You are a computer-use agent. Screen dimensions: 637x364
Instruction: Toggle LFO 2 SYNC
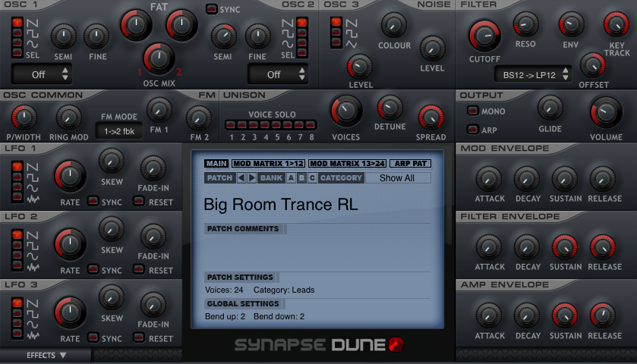pyautogui.click(x=93, y=269)
